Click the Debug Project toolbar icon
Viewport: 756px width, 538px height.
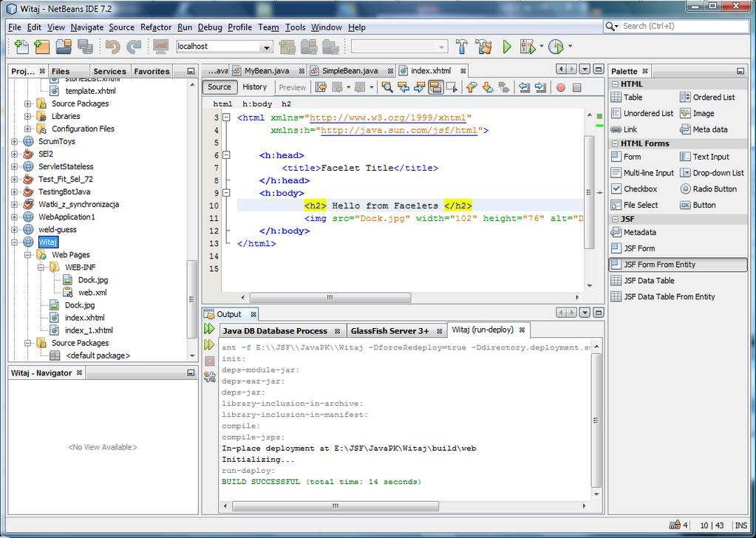(x=528, y=47)
